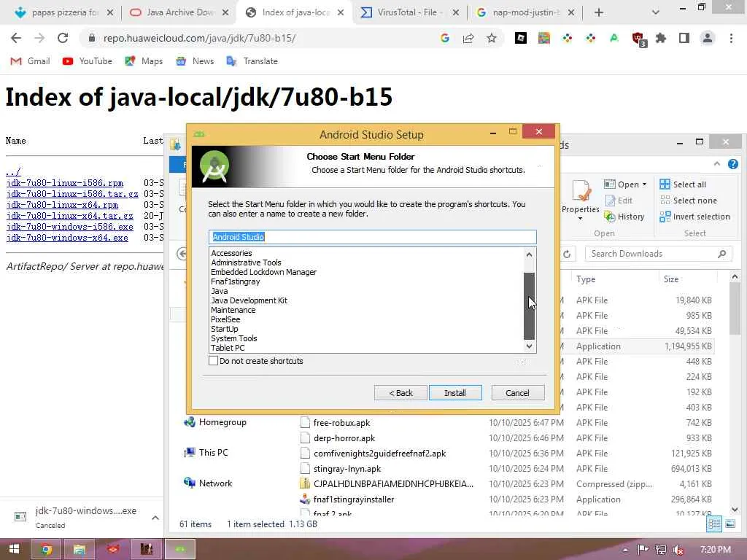Image resolution: width=747 pixels, height=560 pixels.
Task: Click the folder list scrollbar thumb
Action: tap(530, 306)
